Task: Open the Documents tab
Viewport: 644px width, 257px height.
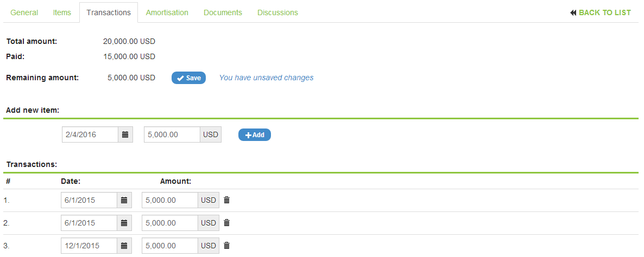Action: pyautogui.click(x=223, y=12)
